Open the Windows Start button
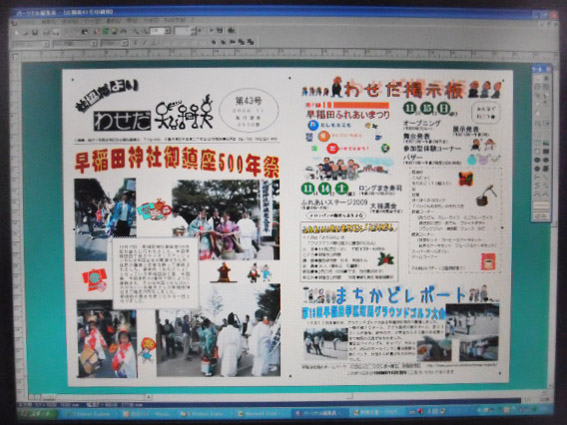The image size is (567, 425). [37, 413]
